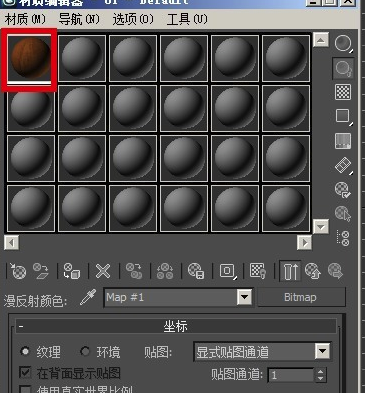Click the sample slots scroll-down arrow
The width and height of the screenshot is (365, 393).
pos(321,227)
